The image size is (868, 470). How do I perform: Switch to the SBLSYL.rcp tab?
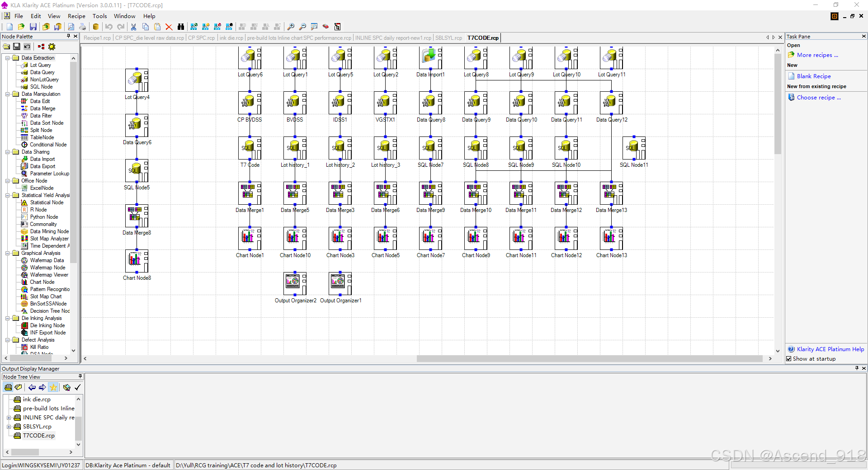point(448,38)
